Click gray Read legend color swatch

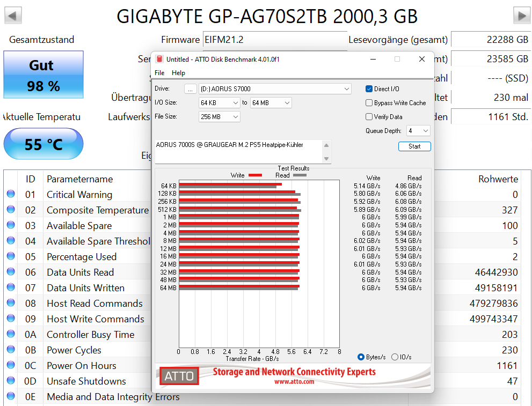(x=300, y=175)
